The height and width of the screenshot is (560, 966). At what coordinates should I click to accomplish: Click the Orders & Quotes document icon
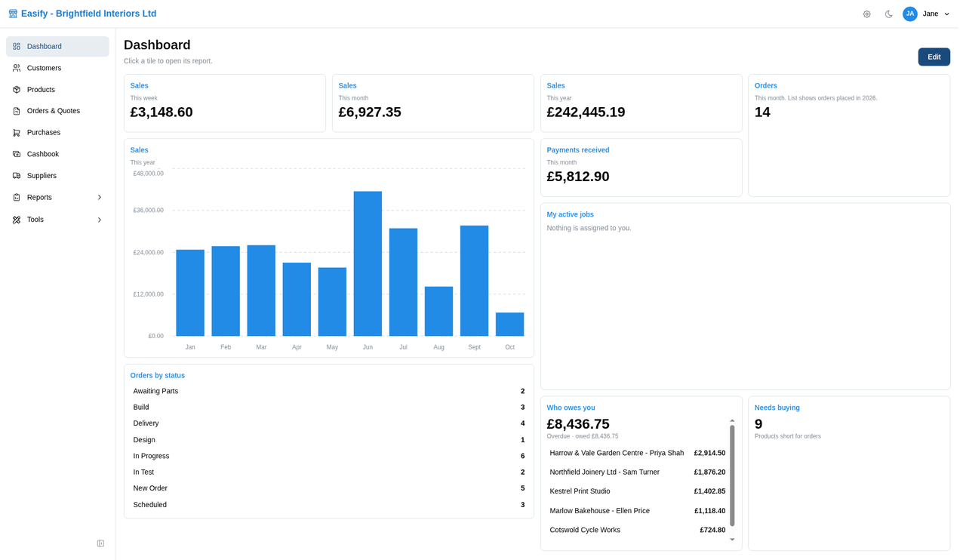tap(17, 111)
